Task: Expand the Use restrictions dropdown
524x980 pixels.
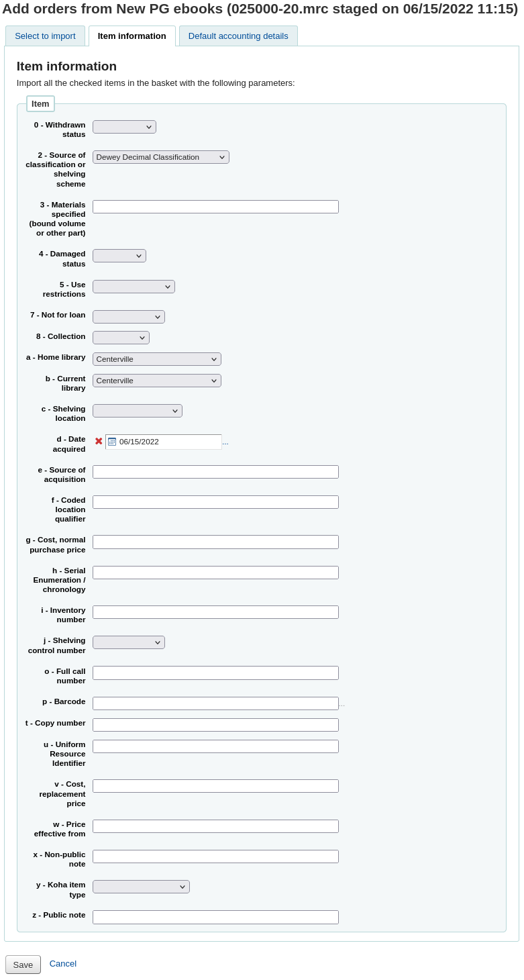Action: (x=133, y=286)
